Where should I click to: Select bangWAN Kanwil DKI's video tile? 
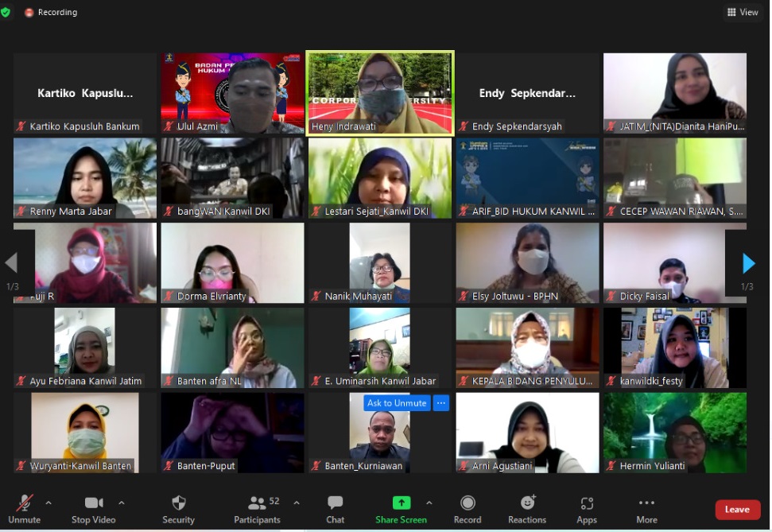(232, 178)
